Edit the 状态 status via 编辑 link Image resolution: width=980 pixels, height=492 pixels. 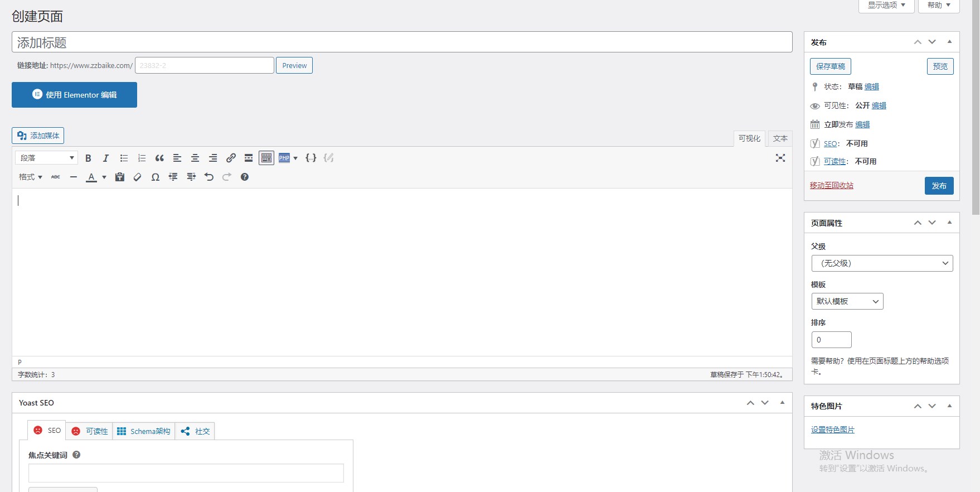(x=872, y=86)
